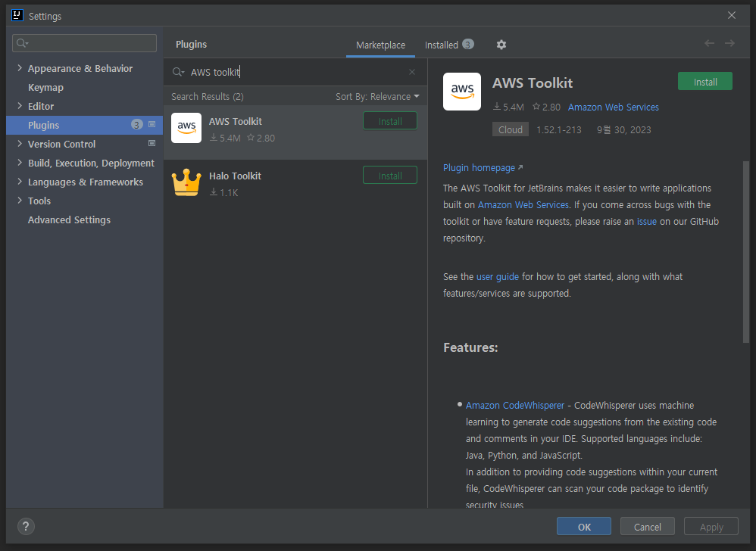Select Plugins in settings tree

[x=84, y=125]
